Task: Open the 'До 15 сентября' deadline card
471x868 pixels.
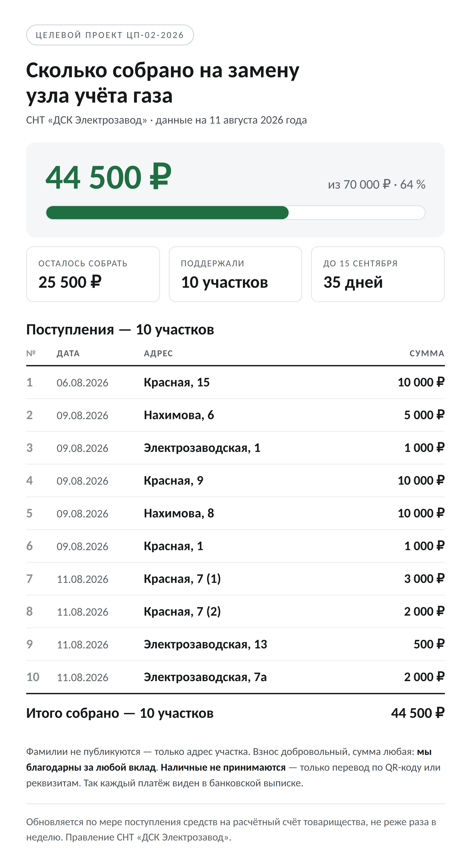Action: pyautogui.click(x=378, y=274)
